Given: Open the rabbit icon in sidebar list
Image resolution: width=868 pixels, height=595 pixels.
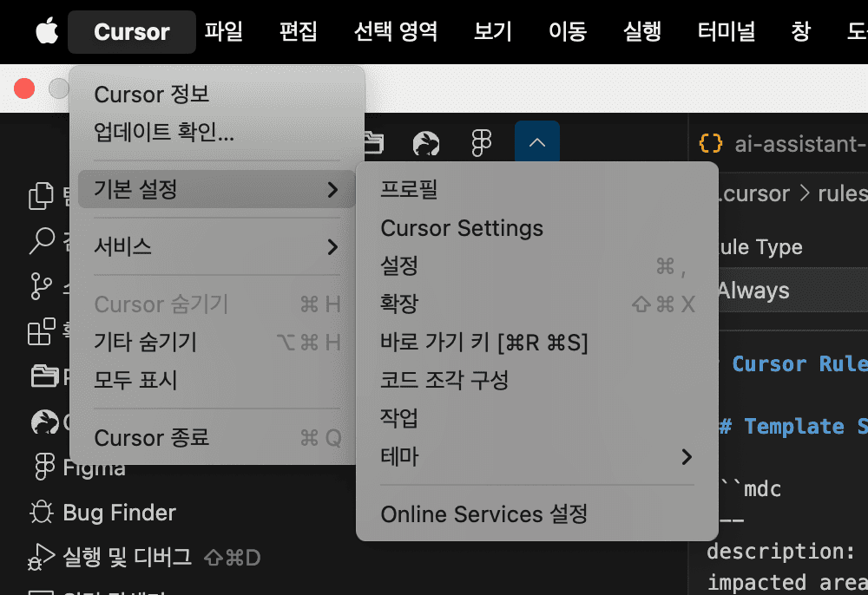Looking at the screenshot, I should point(45,422).
